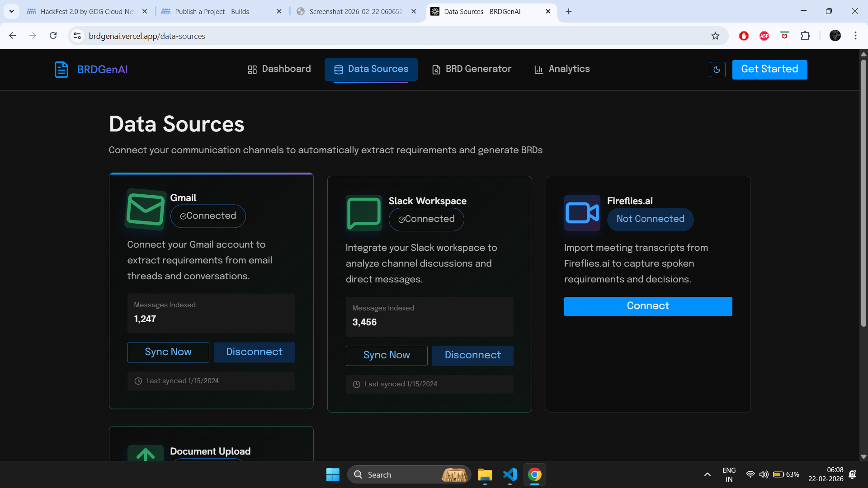Switch to HackFest 2.0 browser tab
The width and height of the screenshot is (868, 488).
[87, 11]
